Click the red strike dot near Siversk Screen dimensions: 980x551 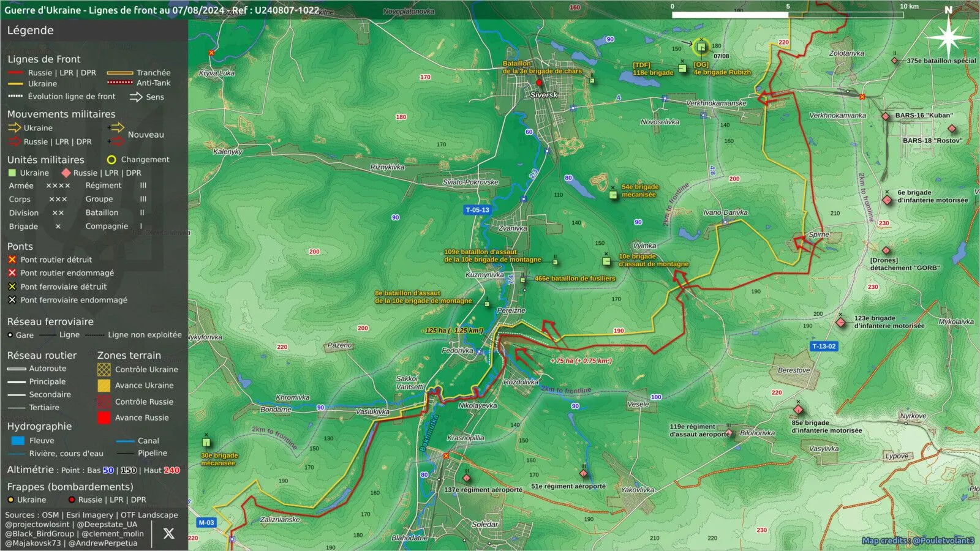click(x=539, y=83)
